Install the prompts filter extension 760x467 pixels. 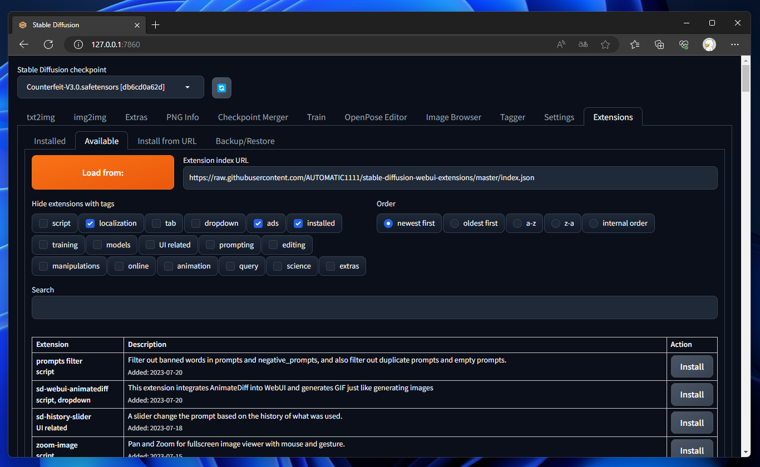coord(692,367)
